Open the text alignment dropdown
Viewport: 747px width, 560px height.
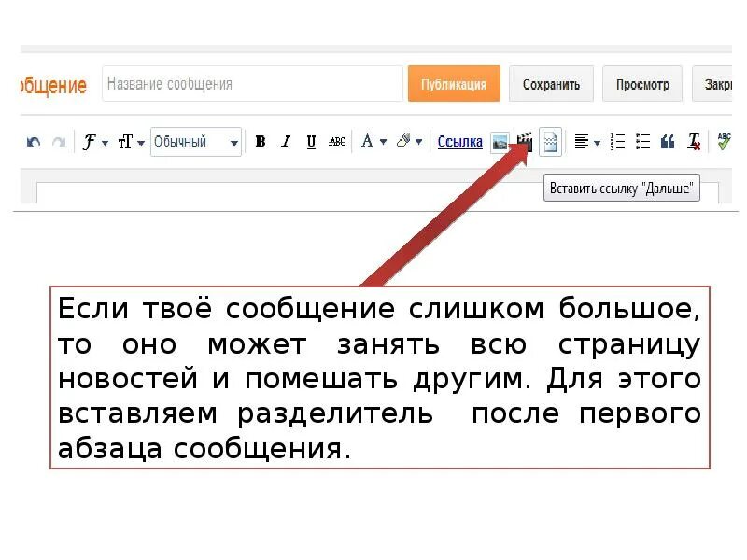coord(586,142)
